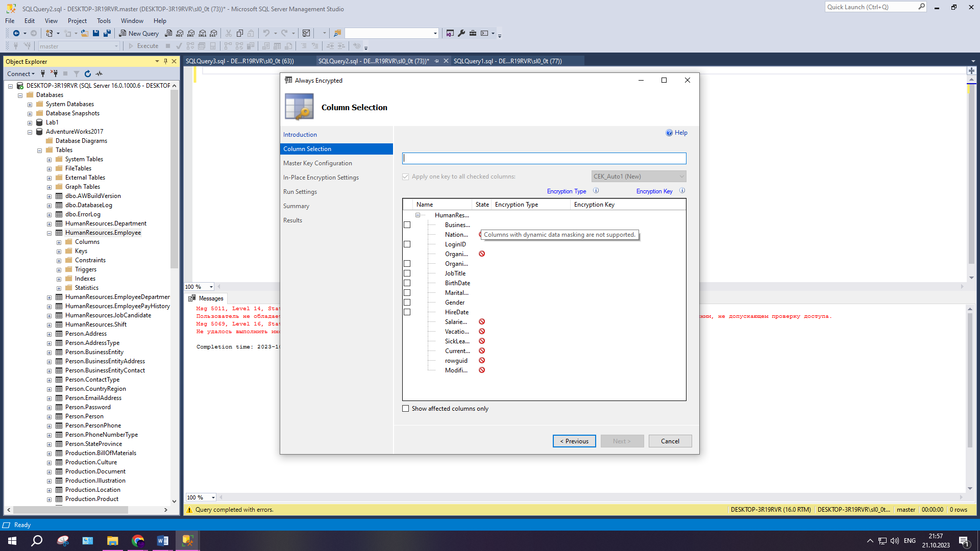Enable Show affected columns only
Image resolution: width=980 pixels, height=551 pixels.
tap(405, 409)
